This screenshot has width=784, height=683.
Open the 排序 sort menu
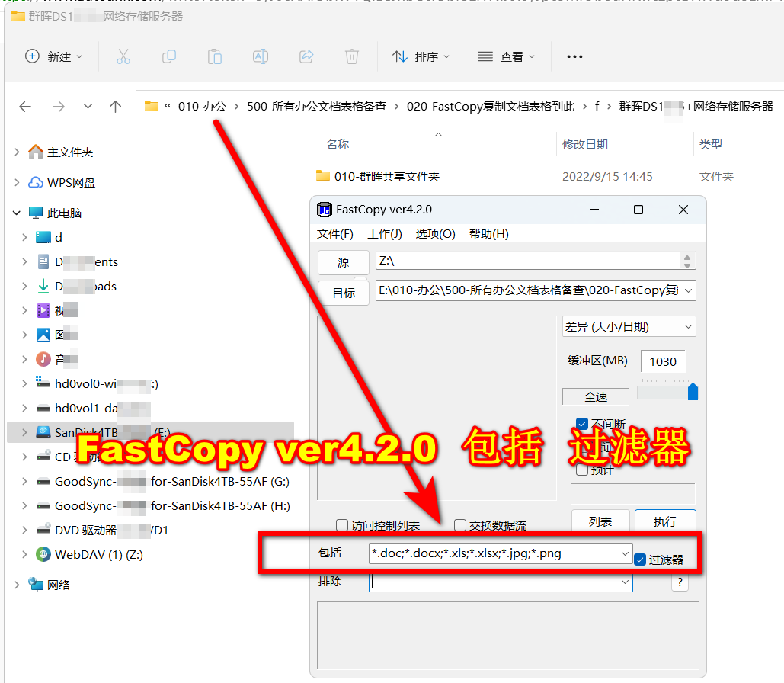421,56
